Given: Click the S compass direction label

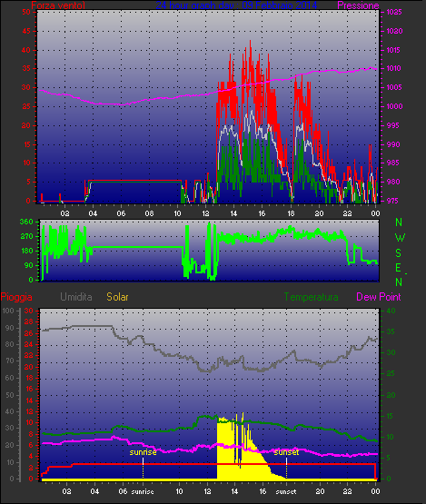Looking at the screenshot, I should point(399,253).
